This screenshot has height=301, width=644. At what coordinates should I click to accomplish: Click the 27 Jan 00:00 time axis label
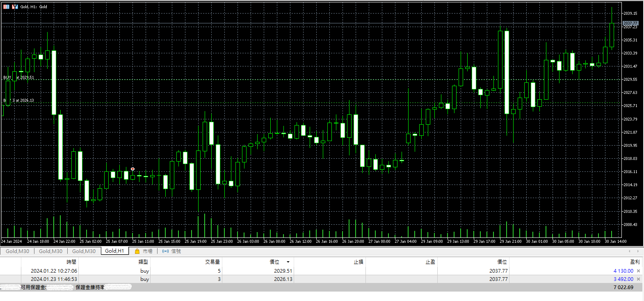[x=379, y=242]
